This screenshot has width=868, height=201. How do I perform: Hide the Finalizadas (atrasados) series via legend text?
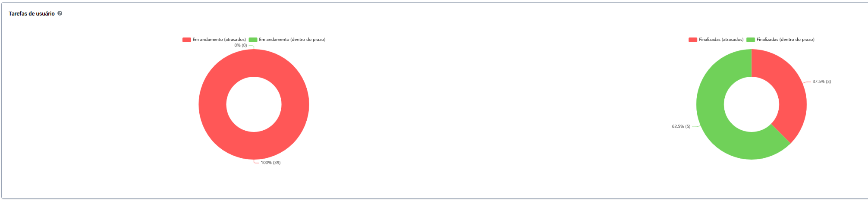coord(721,40)
